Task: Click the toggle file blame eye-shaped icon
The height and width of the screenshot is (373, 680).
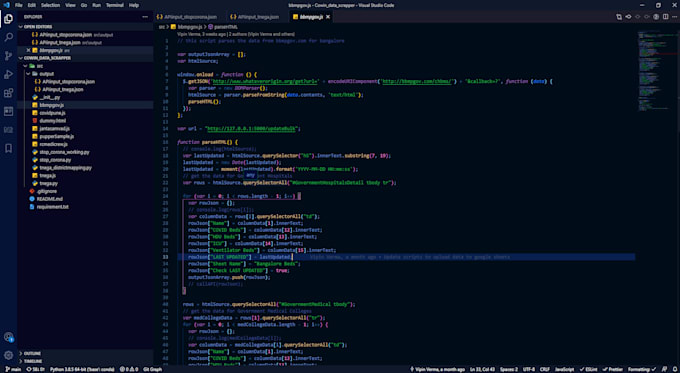Action: click(628, 17)
